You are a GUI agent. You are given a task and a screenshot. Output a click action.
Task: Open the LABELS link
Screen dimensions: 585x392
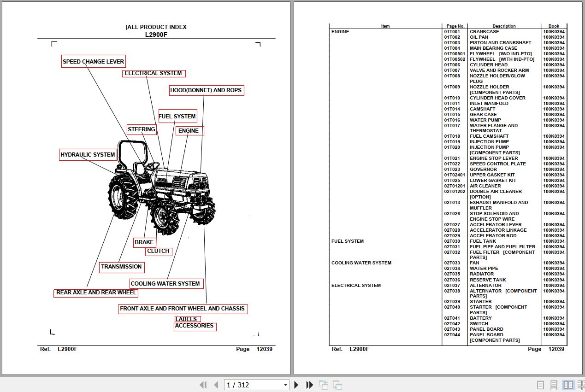point(187,319)
